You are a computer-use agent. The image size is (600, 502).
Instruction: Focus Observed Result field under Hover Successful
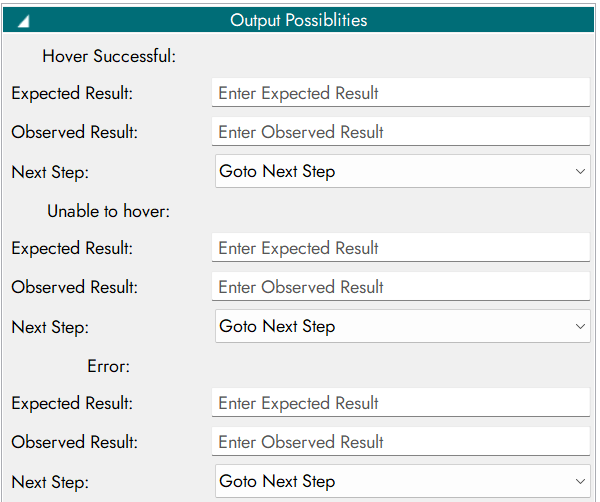pyautogui.click(x=400, y=132)
